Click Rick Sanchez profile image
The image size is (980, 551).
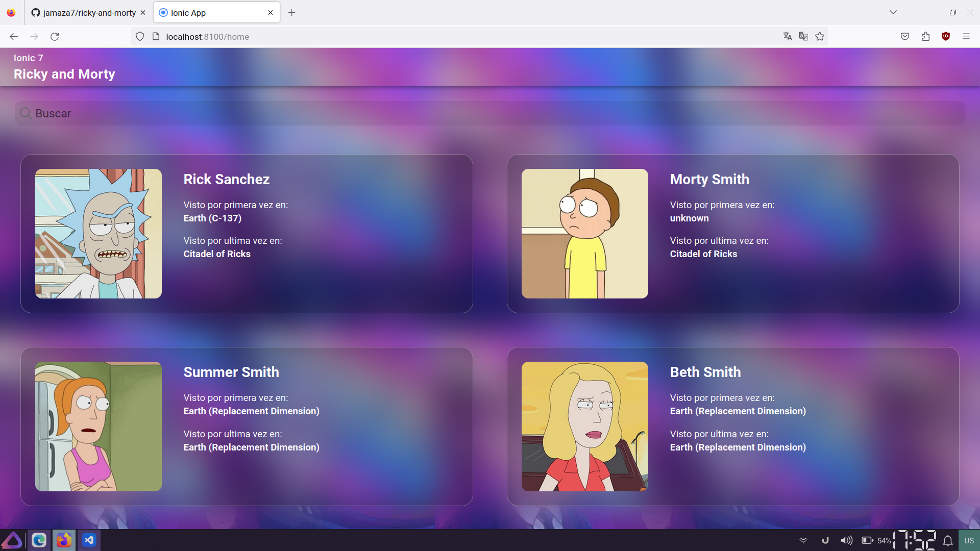pyautogui.click(x=99, y=234)
